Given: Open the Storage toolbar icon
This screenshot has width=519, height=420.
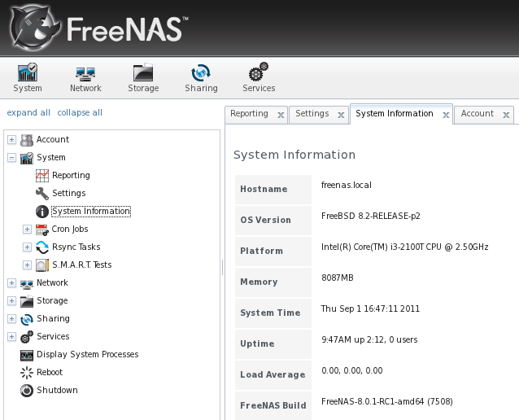Looking at the screenshot, I should point(143,72).
